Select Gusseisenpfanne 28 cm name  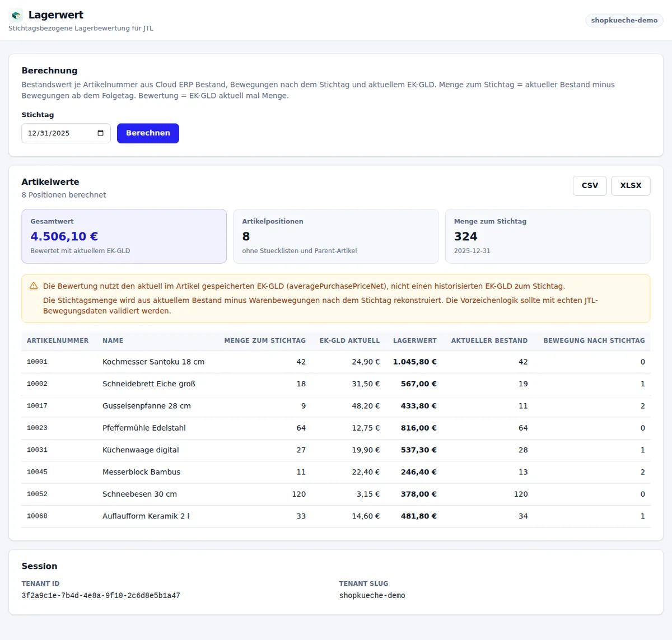click(147, 406)
